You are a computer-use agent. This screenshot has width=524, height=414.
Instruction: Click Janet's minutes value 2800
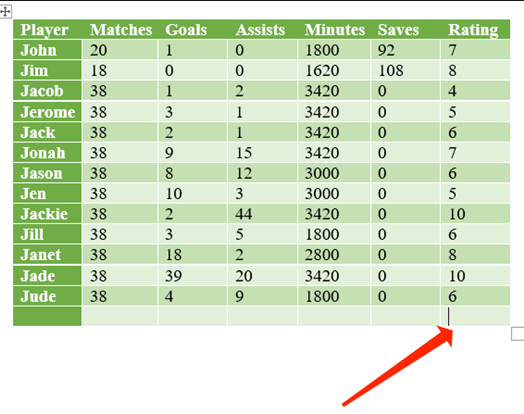click(322, 255)
